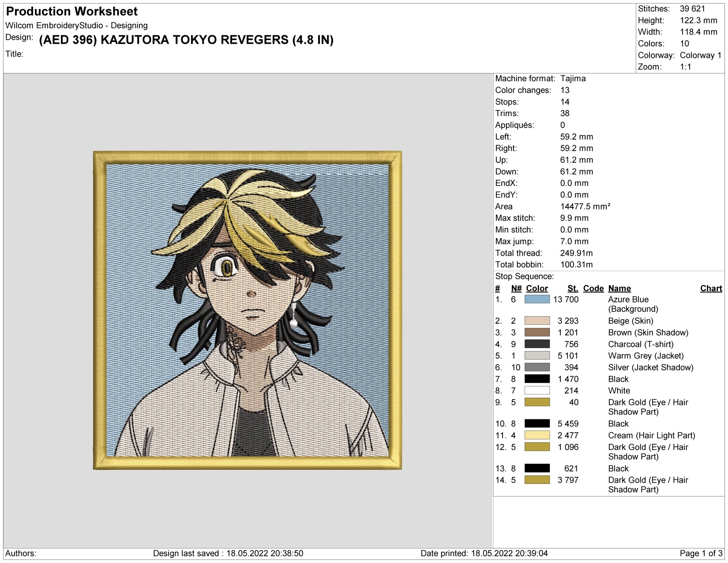This screenshot has height=563, width=728.
Task: Click the Height value '122.3 mm'
Action: click(x=698, y=20)
